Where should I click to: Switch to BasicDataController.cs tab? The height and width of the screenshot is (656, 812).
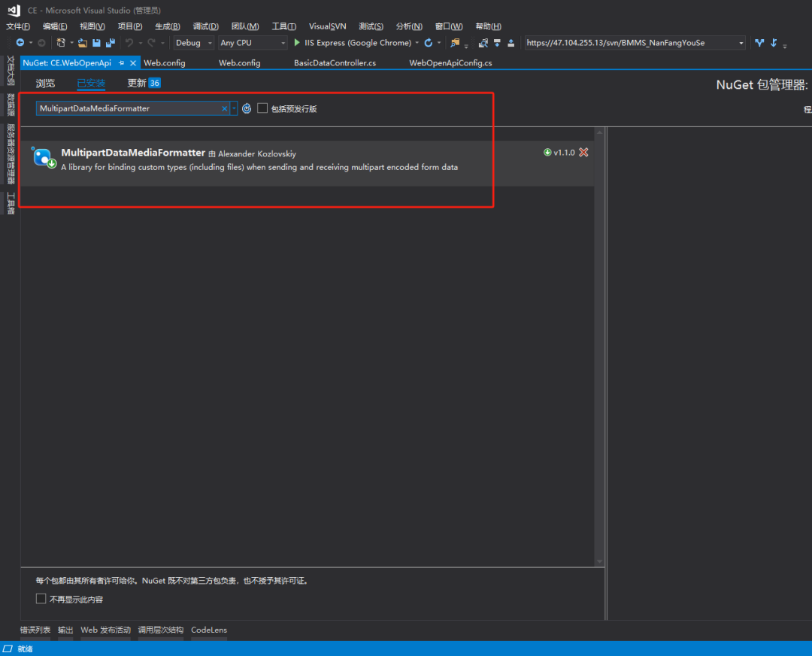click(335, 63)
